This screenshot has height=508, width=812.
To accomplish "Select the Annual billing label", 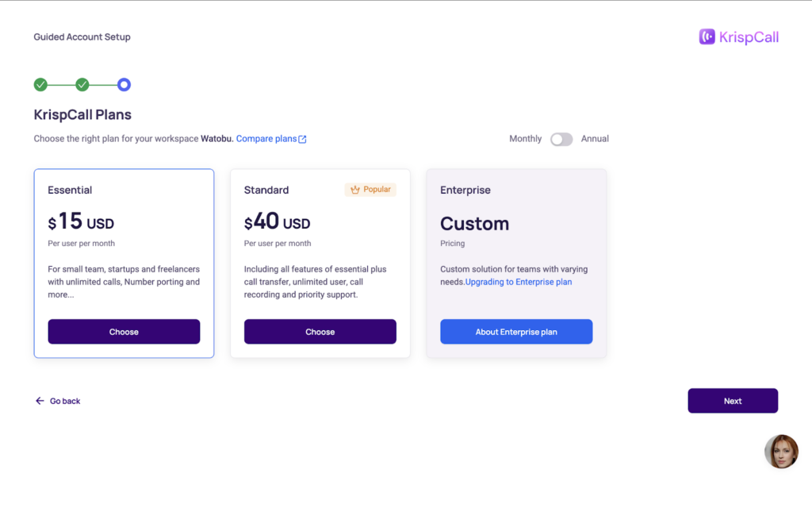I will tap(595, 139).
